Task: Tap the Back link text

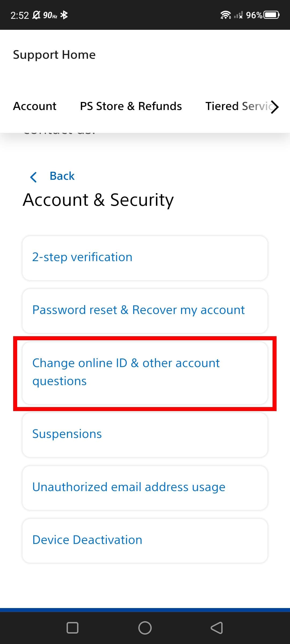Action: 62,176
